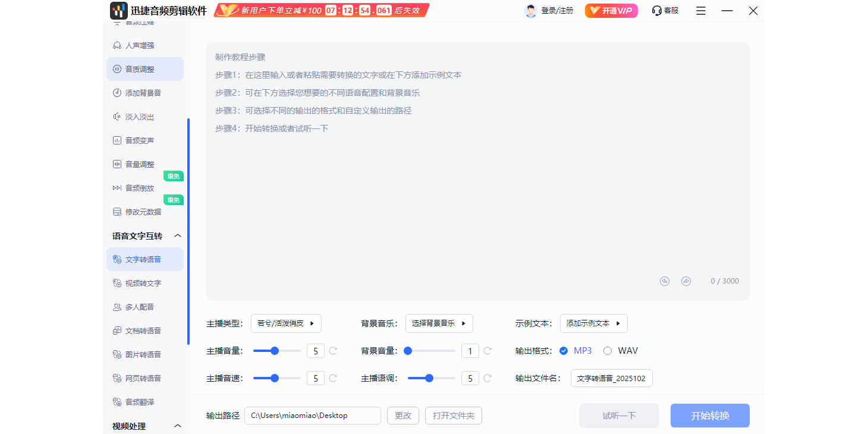868x434 pixels.
Task: Click the 开始转换 convert button
Action: (x=710, y=416)
